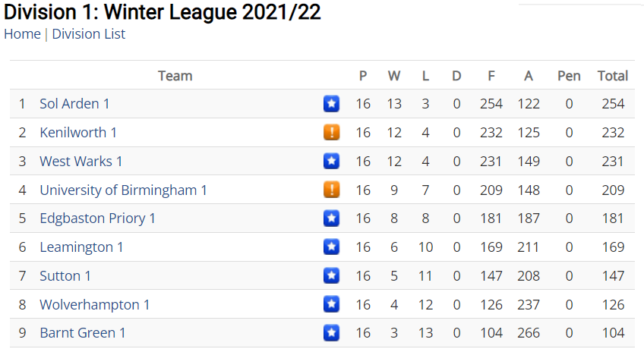Open Edgbaston Priory 1 team link
644x352 pixels.
pos(97,218)
